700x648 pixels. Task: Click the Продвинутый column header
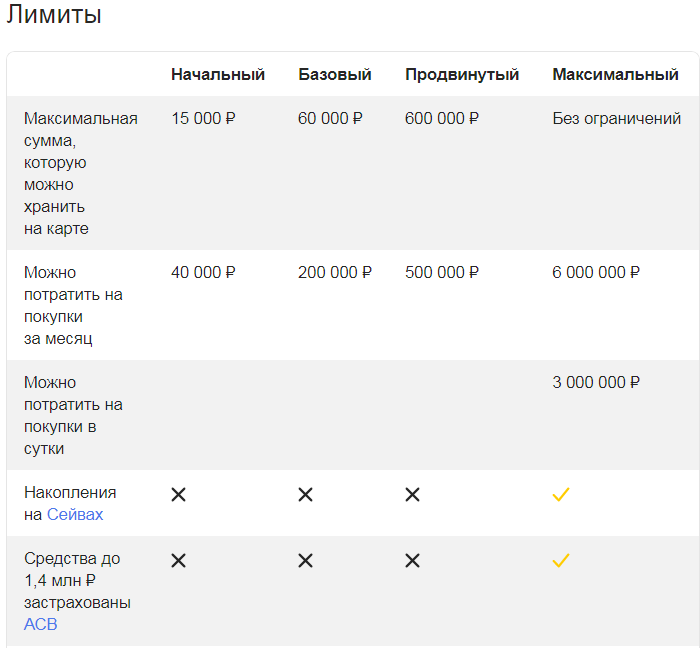click(x=462, y=74)
